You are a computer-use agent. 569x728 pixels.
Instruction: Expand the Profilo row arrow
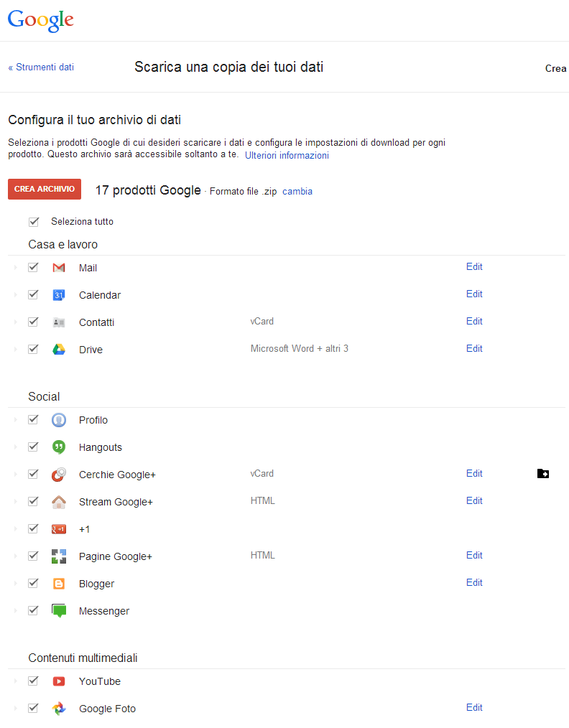pos(15,420)
